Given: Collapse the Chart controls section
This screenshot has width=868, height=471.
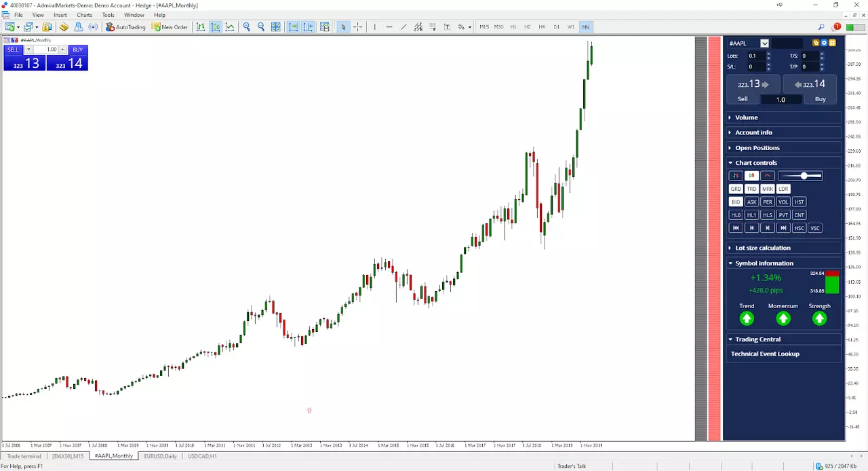Looking at the screenshot, I should tap(784, 163).
